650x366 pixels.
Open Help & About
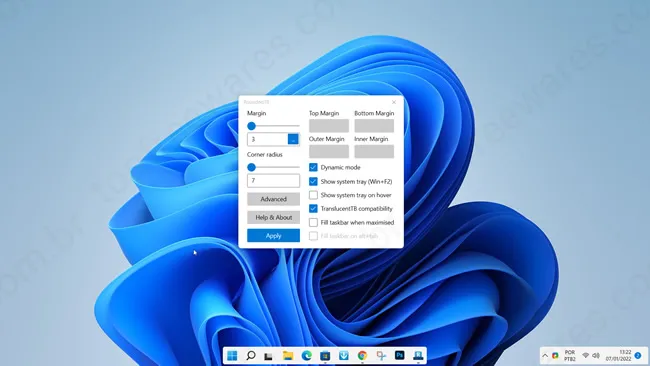[x=273, y=217]
